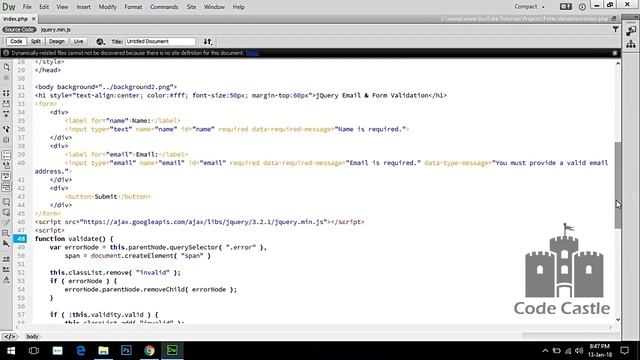
Task: Switch to Design view
Action: click(x=57, y=42)
